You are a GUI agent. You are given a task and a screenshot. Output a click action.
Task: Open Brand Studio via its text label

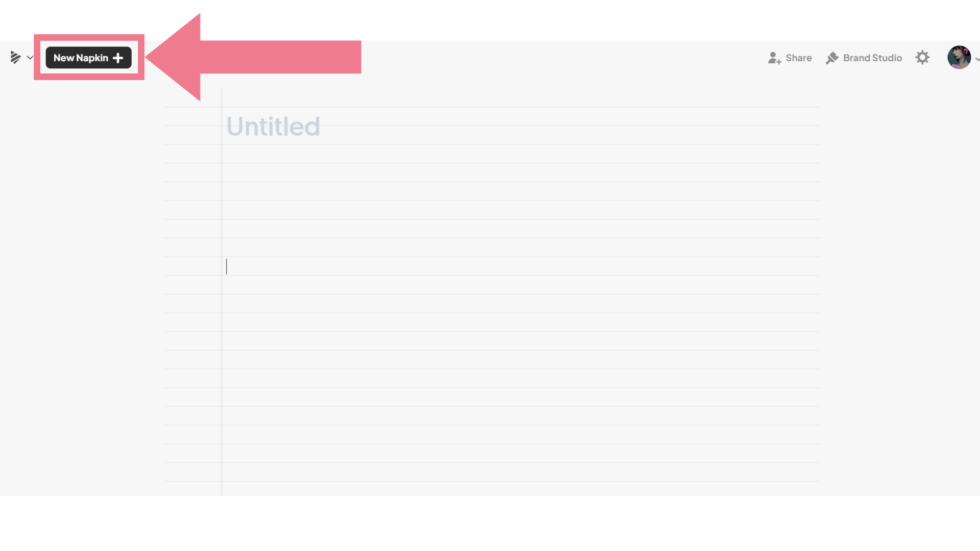click(872, 58)
